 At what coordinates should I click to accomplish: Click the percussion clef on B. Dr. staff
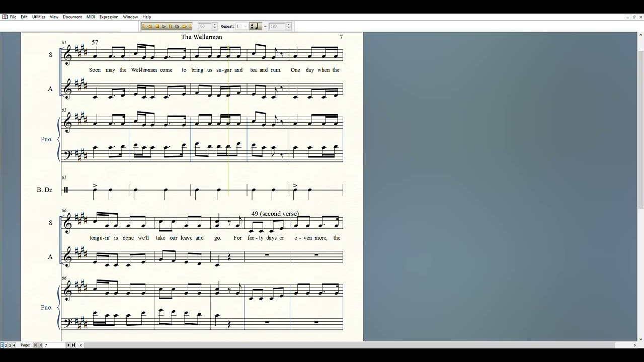pos(65,190)
